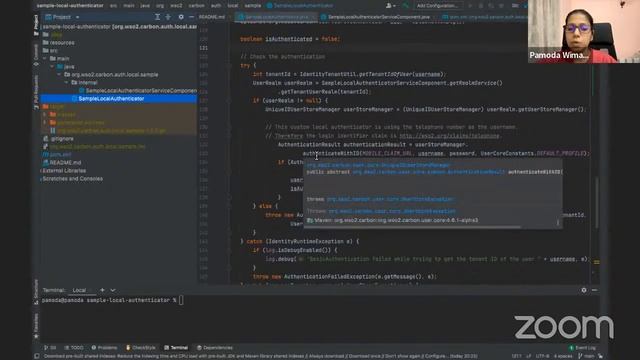The width and height of the screenshot is (640, 360).
Task: Click AuthenticationResult link in documentation popup
Action: [x=429, y=172]
